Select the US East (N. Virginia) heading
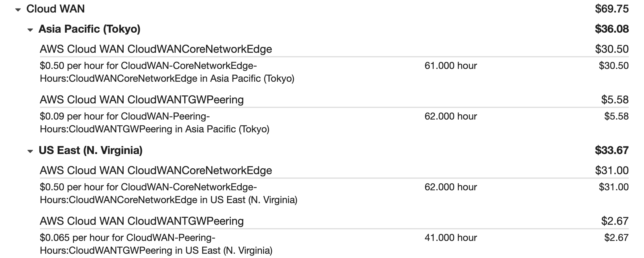644x258 pixels. click(91, 150)
